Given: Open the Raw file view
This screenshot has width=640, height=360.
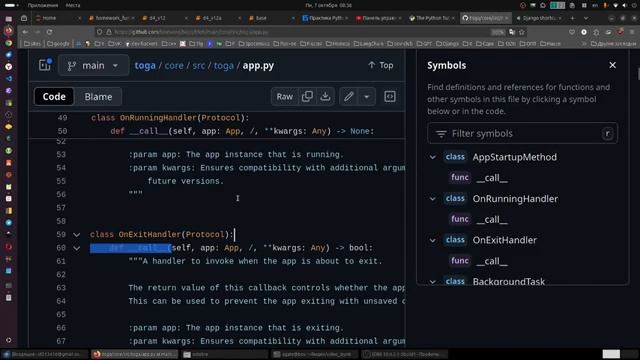Looking at the screenshot, I should [x=284, y=97].
